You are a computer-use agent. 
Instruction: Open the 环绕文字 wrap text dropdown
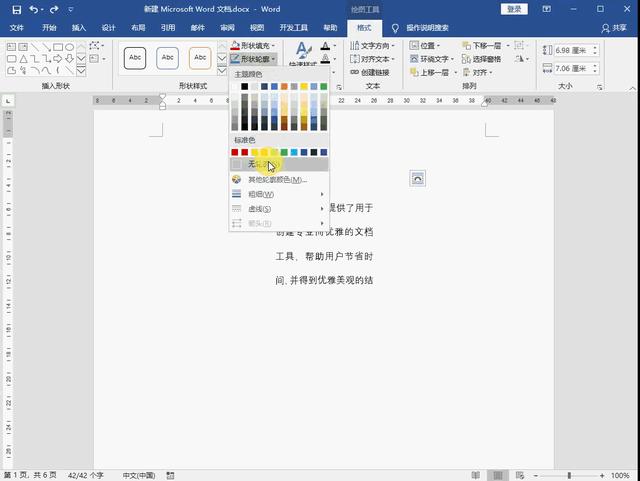coord(432,59)
